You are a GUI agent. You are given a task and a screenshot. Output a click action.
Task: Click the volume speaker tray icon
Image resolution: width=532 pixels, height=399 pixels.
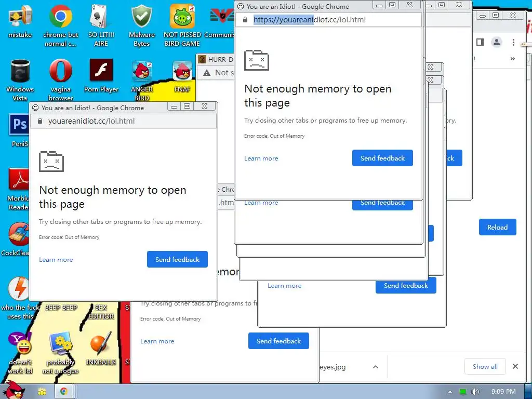(x=475, y=392)
